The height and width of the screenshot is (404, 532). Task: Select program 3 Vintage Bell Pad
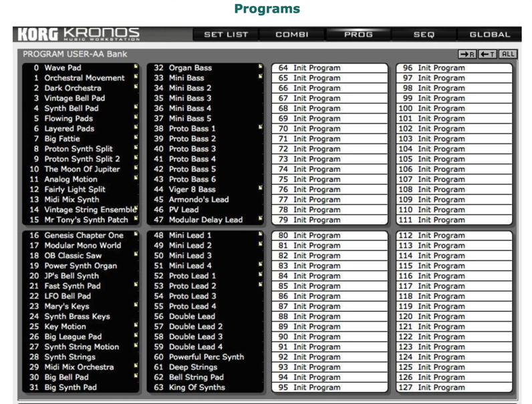pyautogui.click(x=81, y=98)
